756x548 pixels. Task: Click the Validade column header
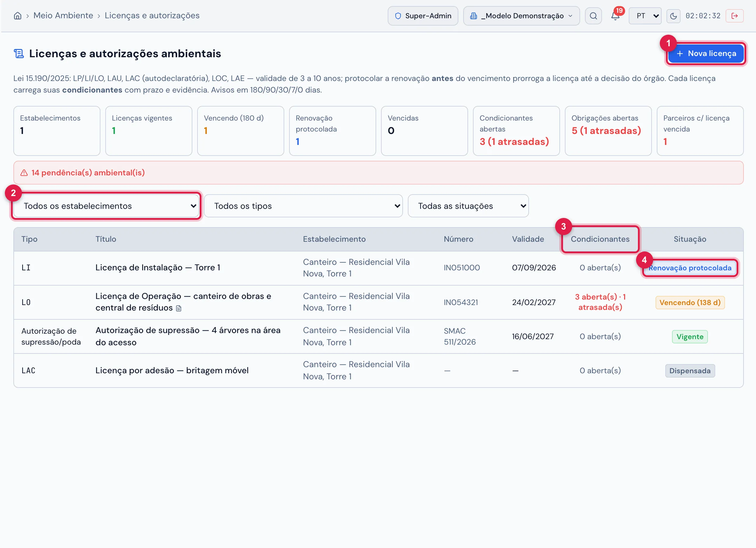coord(528,239)
